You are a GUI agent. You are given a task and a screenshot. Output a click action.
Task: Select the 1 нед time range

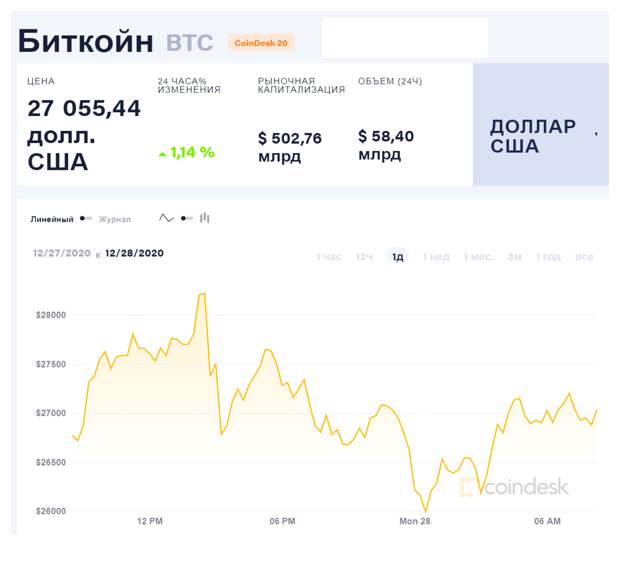click(436, 257)
